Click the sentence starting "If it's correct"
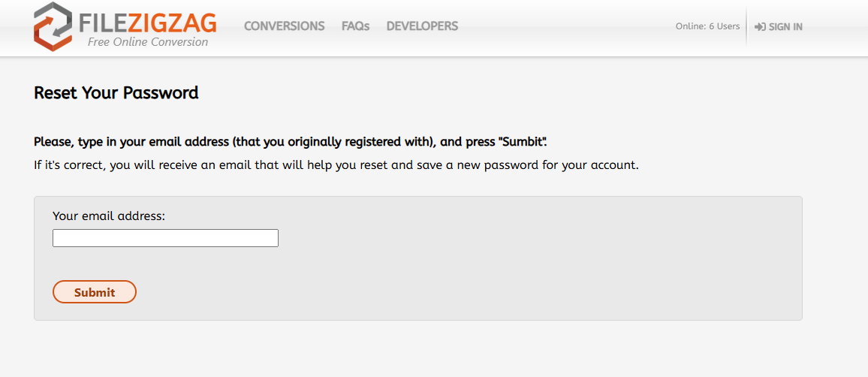This screenshot has width=868, height=377. [x=225, y=164]
